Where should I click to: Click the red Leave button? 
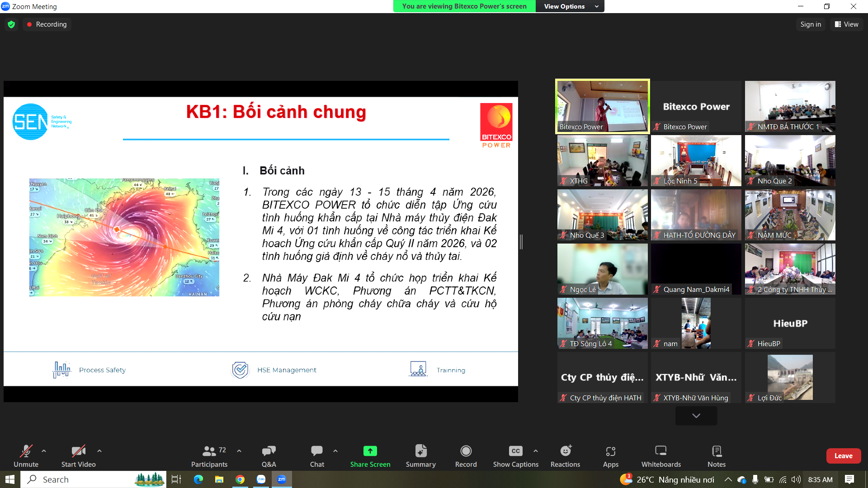click(x=843, y=455)
